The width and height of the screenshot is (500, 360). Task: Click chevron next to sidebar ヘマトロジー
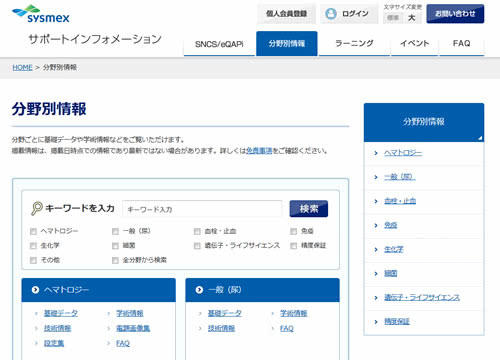[376, 153]
